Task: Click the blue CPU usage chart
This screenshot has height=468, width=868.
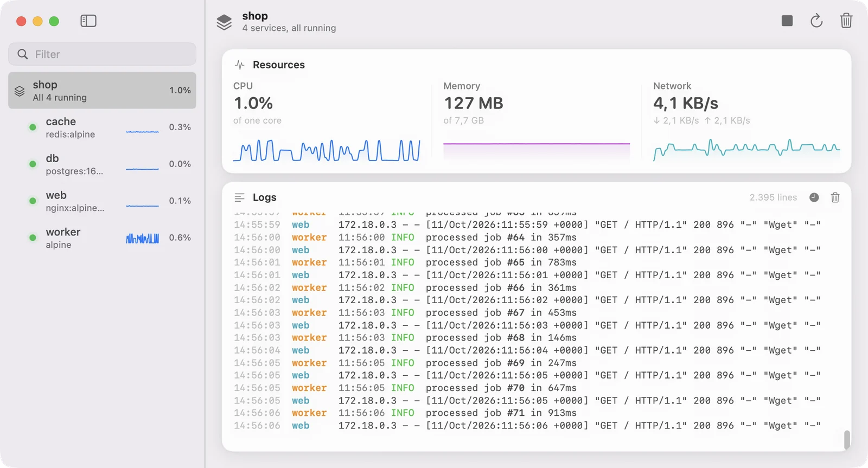Action: coord(327,150)
